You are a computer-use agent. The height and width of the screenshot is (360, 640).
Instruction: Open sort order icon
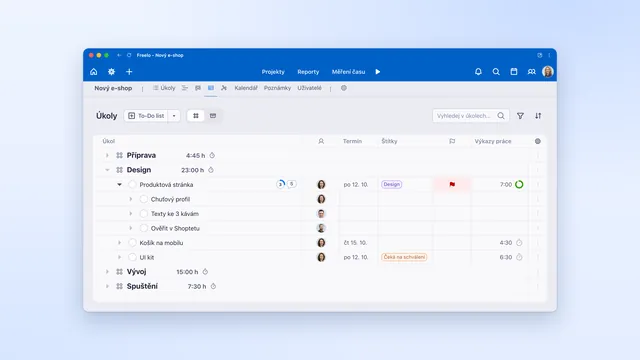pos(538,116)
